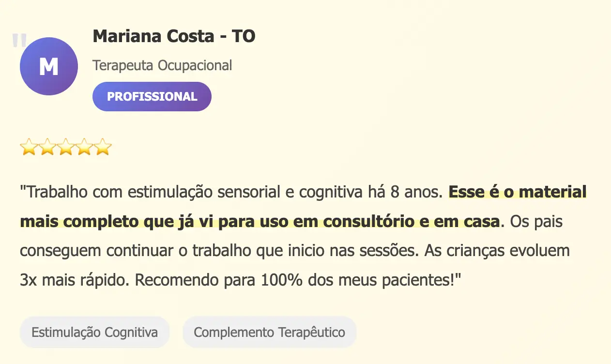Click the "Terapeuta Ocupacional" subtitle
The width and height of the screenshot is (611, 364).
(x=162, y=65)
